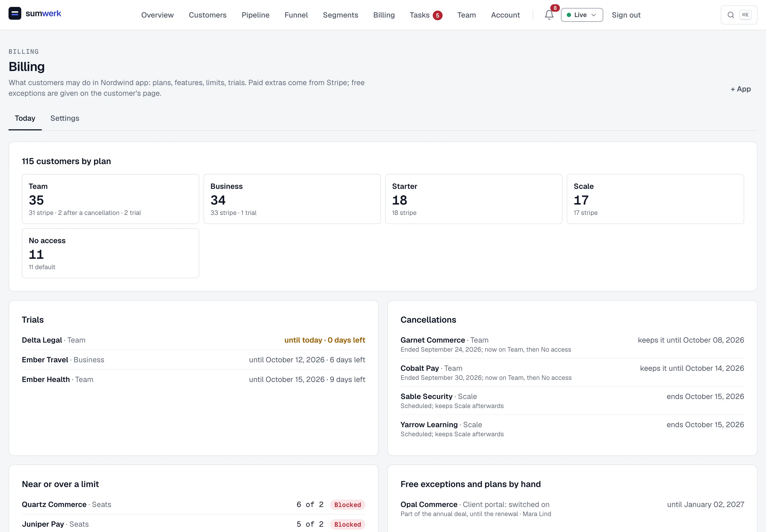Open the Funnel section
The image size is (766, 532).
coord(296,15)
